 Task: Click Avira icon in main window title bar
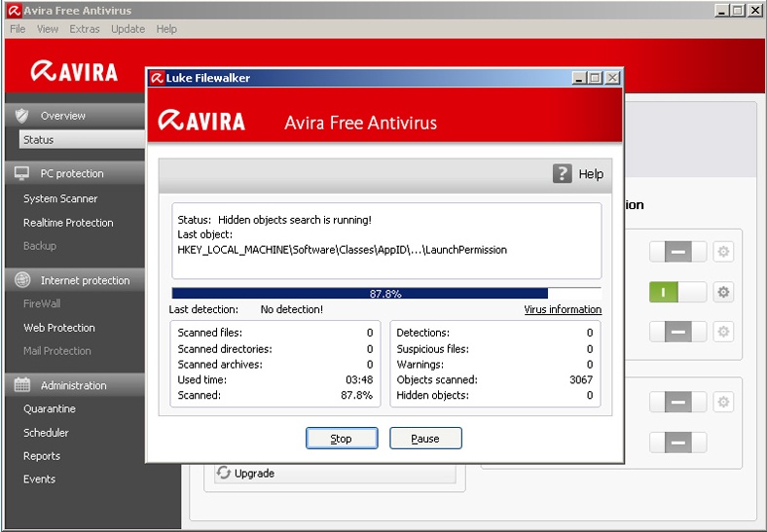click(x=15, y=11)
